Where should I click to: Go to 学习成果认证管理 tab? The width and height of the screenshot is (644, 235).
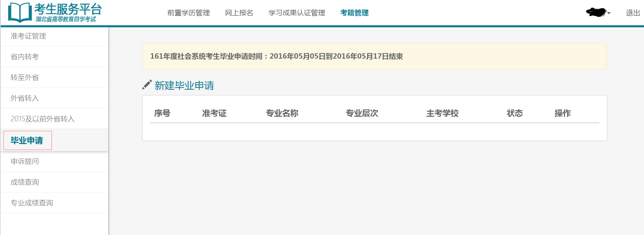click(x=297, y=13)
